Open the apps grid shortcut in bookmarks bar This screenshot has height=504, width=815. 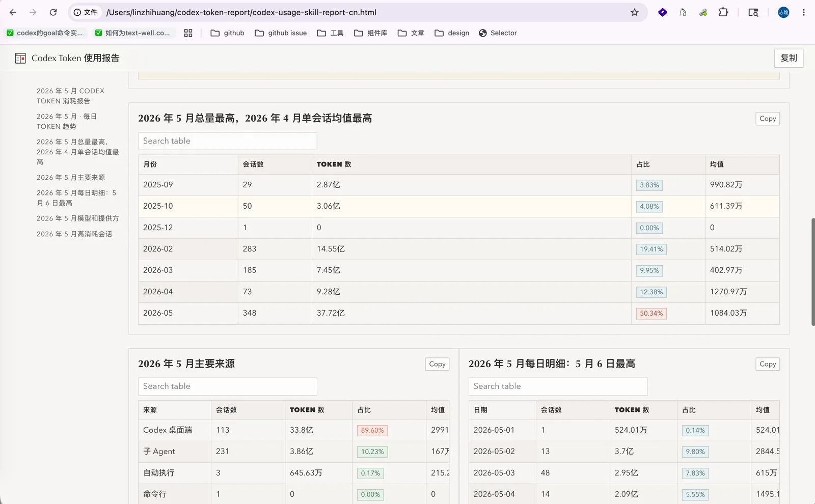coord(188,33)
